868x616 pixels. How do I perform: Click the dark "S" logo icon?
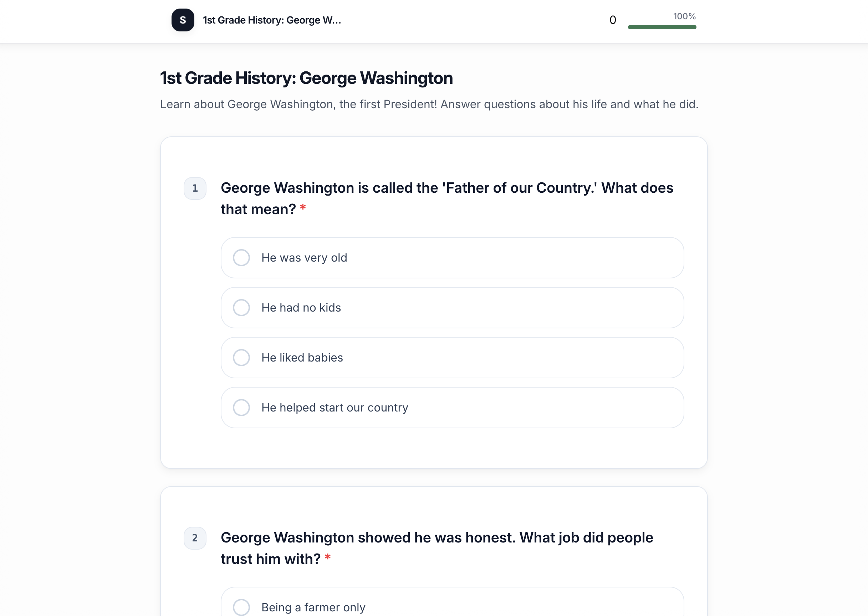pyautogui.click(x=183, y=20)
